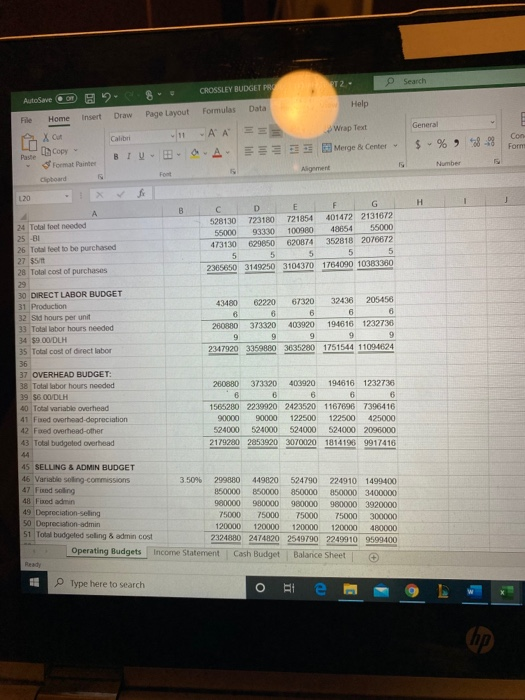The width and height of the screenshot is (525, 700).
Task: Open the Font Color dropdown arrow
Action: tap(227, 152)
